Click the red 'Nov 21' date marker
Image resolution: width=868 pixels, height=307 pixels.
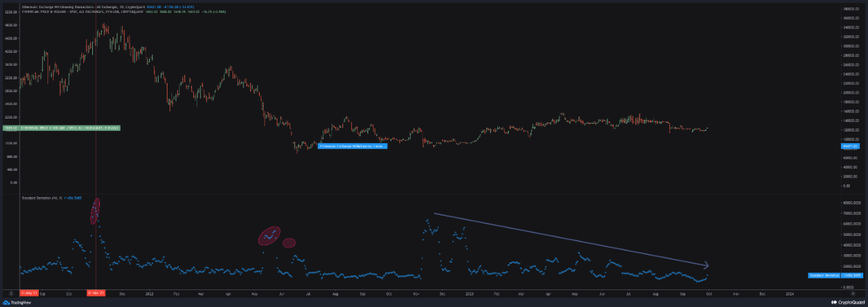point(95,293)
